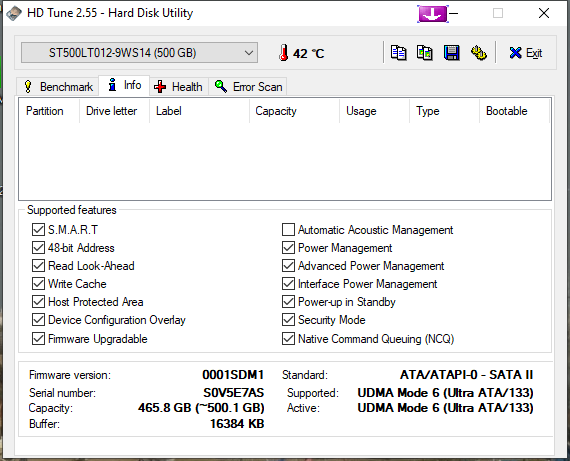Click the temperature thermometer icon

point(284,53)
